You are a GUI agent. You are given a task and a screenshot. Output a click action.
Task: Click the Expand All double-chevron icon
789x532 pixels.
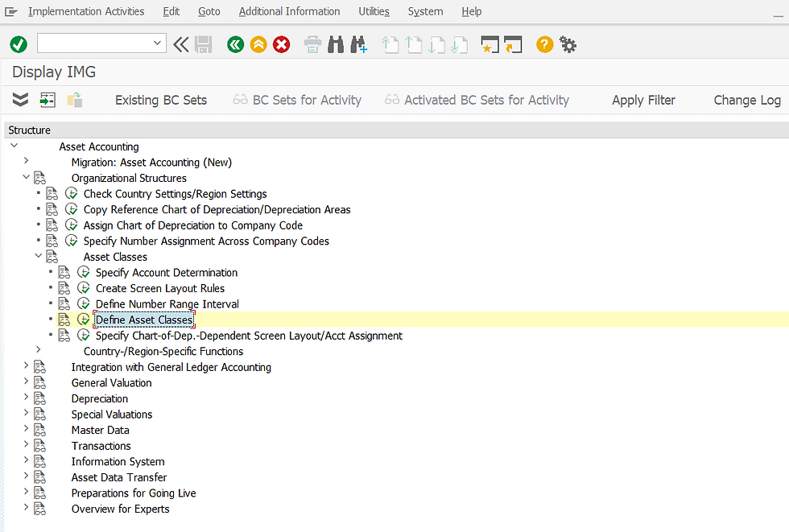coord(20,100)
